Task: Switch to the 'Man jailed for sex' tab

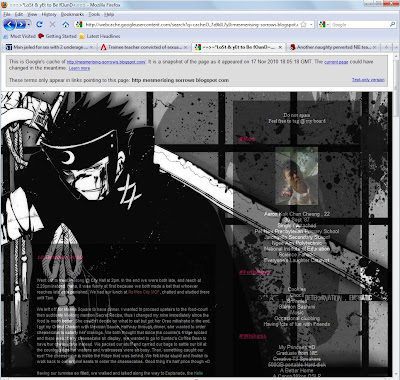Action: pos(49,47)
